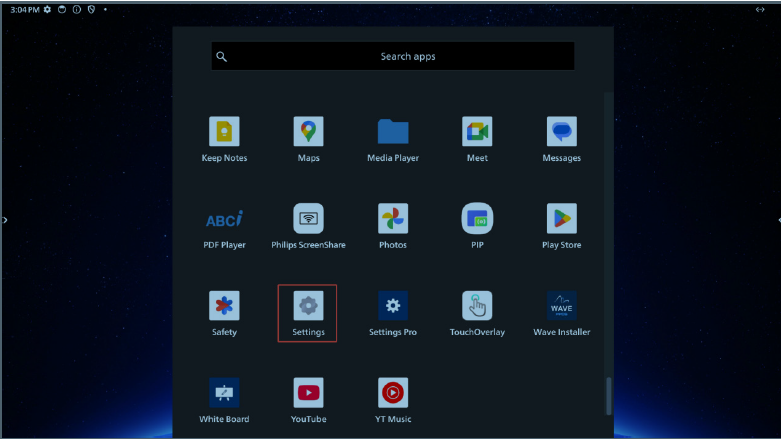
Task: Launch PDF Player app
Action: coord(224,219)
